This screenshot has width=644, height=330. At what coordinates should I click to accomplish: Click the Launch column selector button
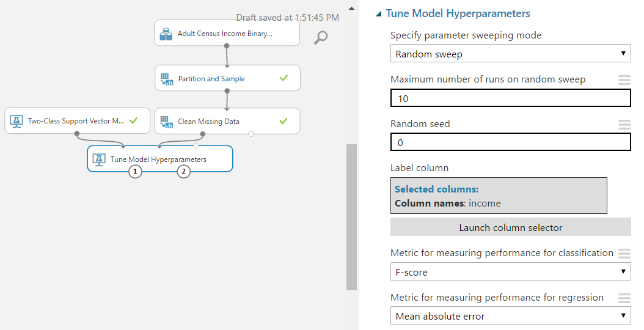tap(511, 227)
